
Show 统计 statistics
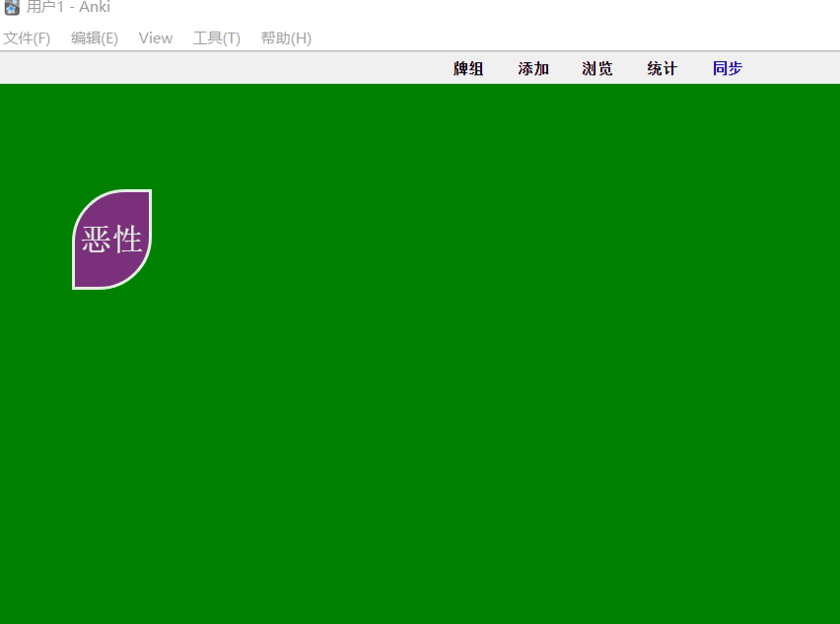click(663, 69)
